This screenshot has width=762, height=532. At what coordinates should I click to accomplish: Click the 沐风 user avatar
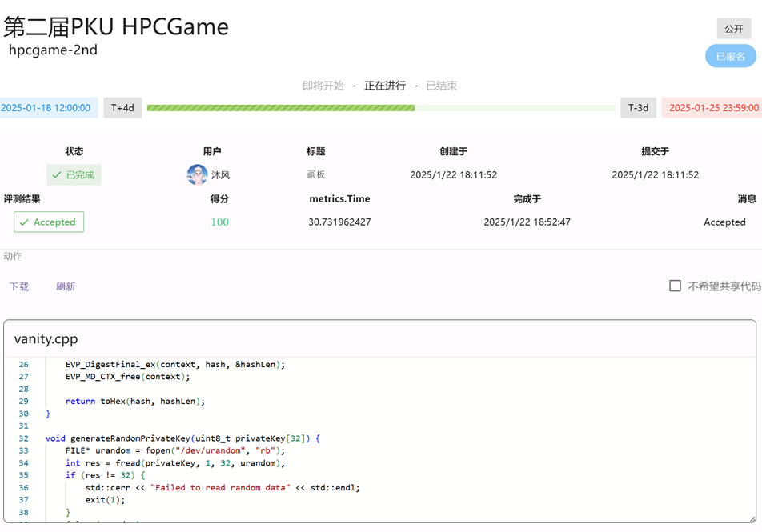pyautogui.click(x=197, y=174)
